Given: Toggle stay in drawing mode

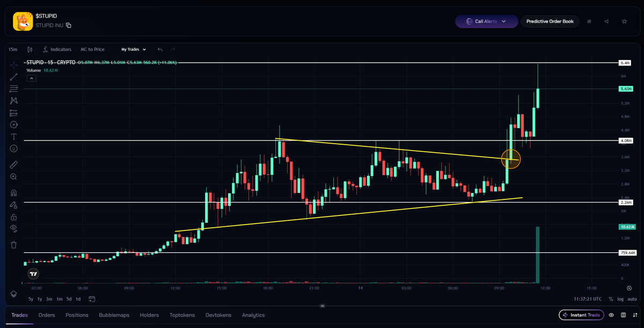Looking at the screenshot, I should (x=14, y=205).
